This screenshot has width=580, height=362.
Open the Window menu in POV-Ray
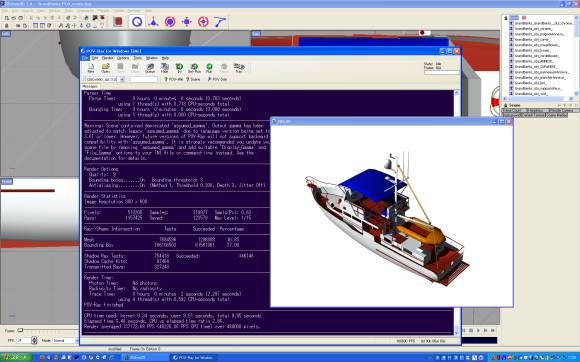pos(152,58)
